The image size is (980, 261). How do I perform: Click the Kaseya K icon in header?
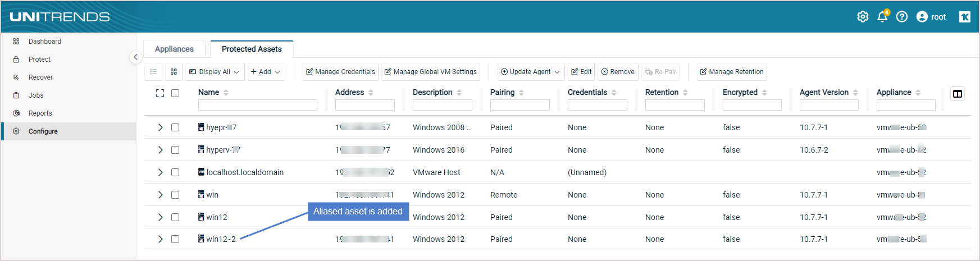coord(965,17)
